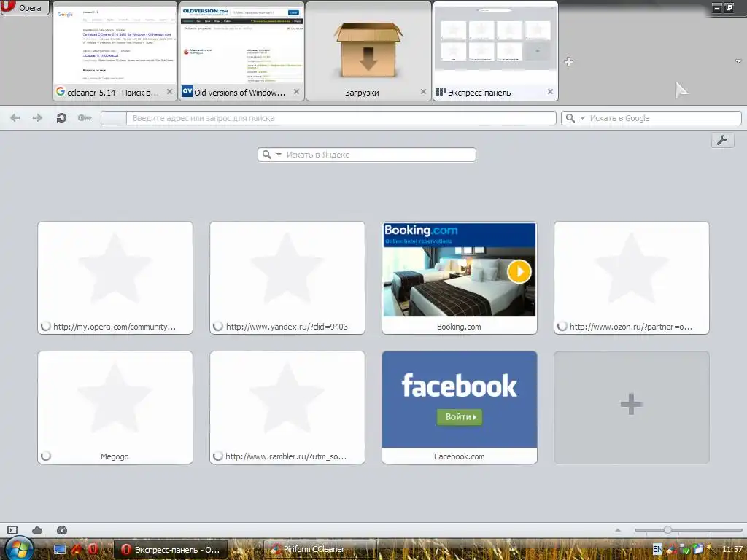Open the rambler.ru speed dial tile

click(x=287, y=408)
